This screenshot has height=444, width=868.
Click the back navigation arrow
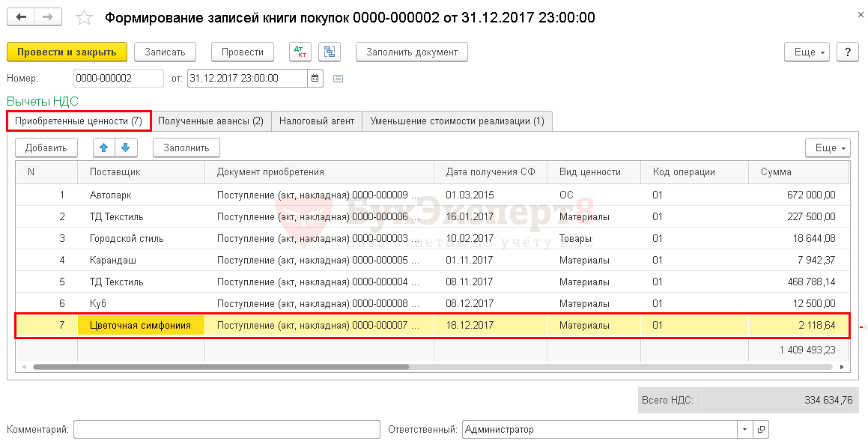point(21,17)
